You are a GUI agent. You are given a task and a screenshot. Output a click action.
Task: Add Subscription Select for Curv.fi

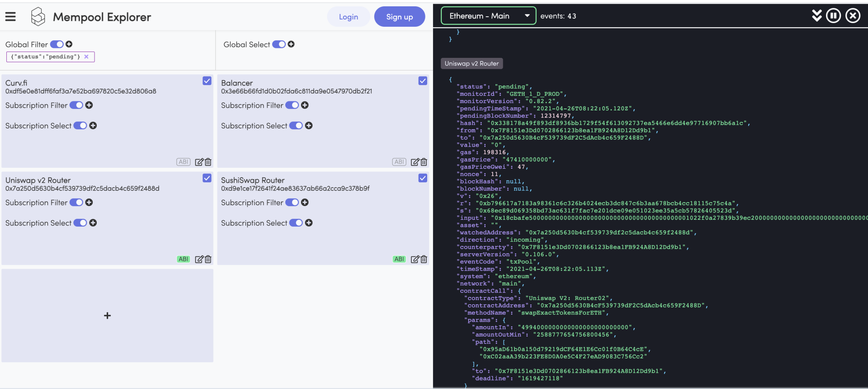93,126
